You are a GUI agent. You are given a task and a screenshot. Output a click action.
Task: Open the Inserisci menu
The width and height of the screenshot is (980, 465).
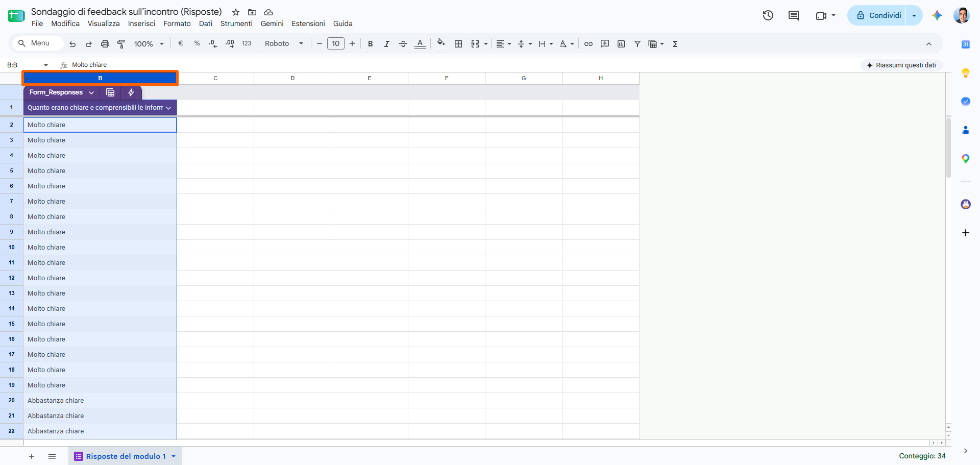tap(141, 23)
